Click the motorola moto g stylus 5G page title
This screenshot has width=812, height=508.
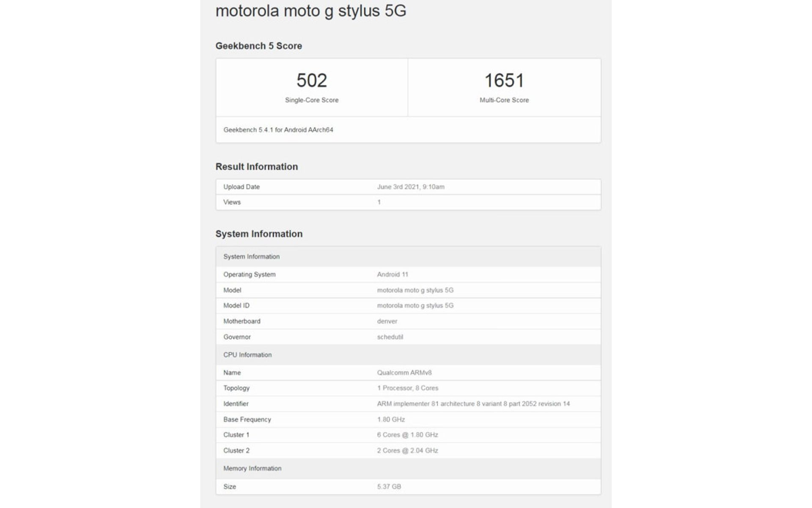(x=311, y=11)
